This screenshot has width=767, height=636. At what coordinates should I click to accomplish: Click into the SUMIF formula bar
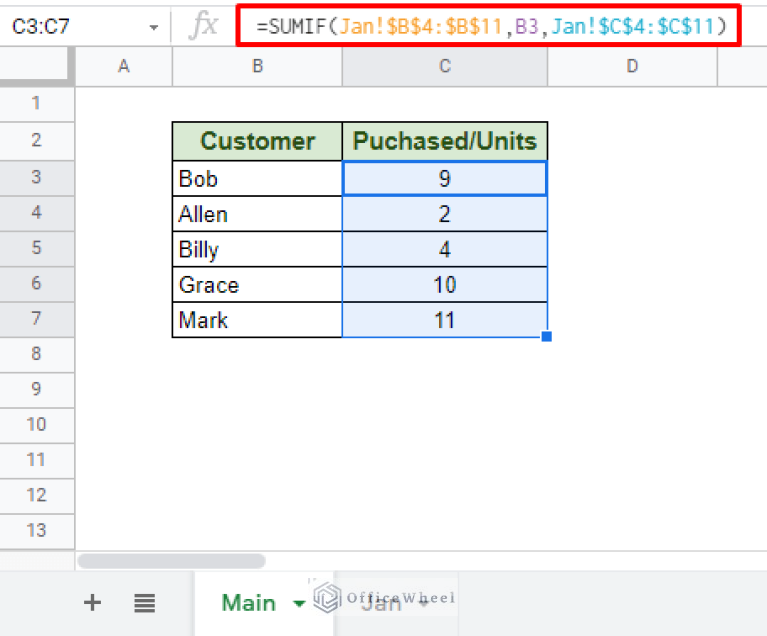coord(489,26)
